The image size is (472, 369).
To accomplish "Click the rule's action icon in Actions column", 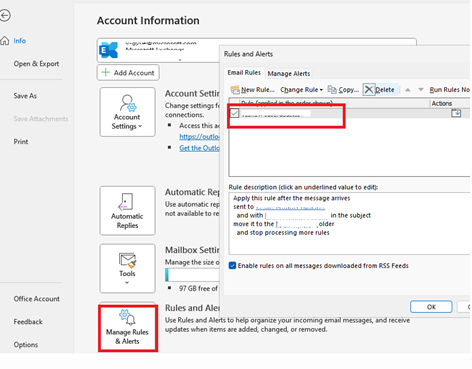I will [456, 113].
